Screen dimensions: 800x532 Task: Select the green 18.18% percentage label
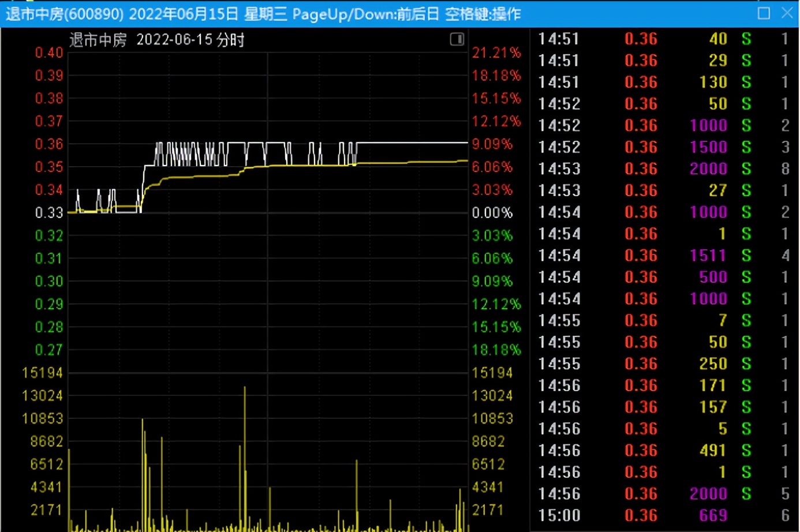click(x=496, y=350)
